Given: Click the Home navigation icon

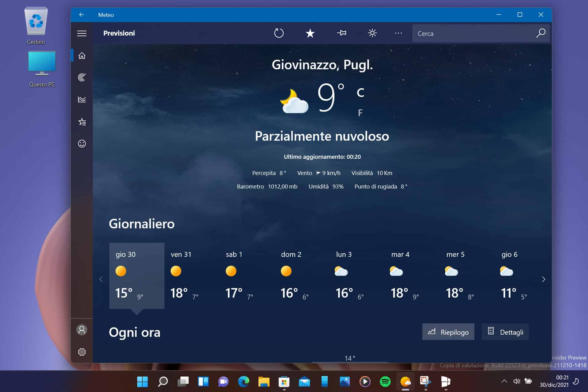Looking at the screenshot, I should 81,55.
